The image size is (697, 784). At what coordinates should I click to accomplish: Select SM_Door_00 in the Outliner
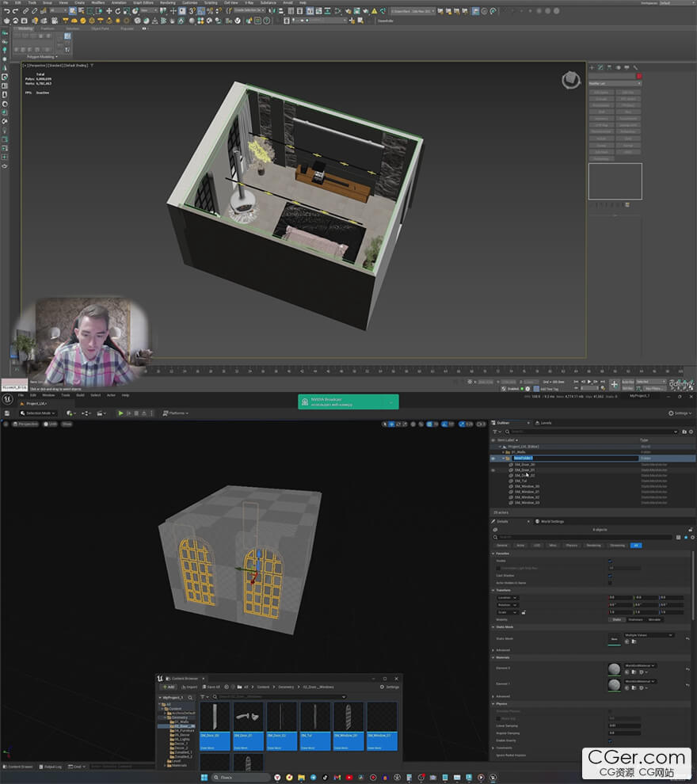pyautogui.click(x=524, y=465)
